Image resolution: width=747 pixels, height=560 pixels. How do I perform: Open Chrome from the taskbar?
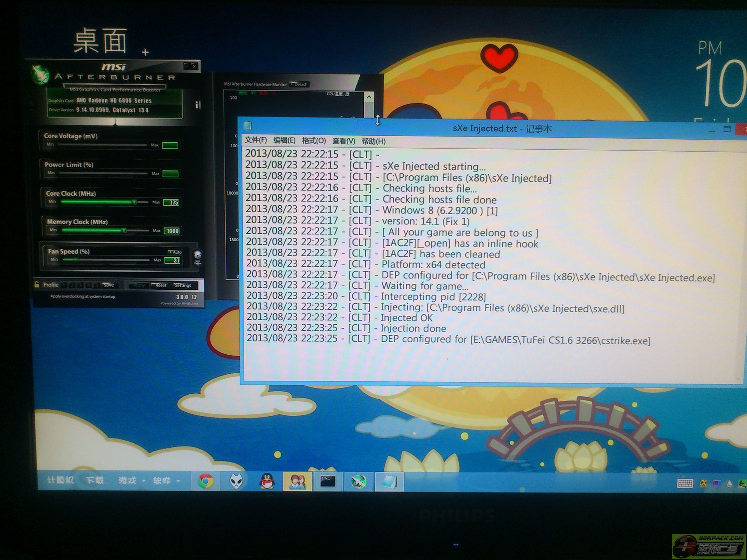205,481
